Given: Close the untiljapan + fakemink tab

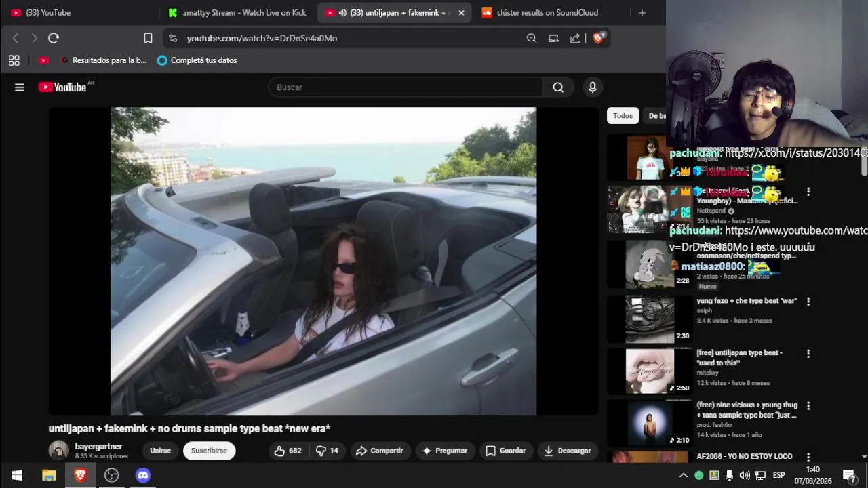Looking at the screenshot, I should click(x=462, y=12).
